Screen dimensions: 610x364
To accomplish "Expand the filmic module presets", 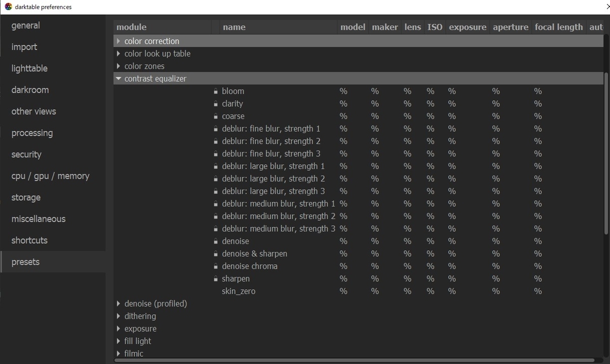I will point(119,354).
